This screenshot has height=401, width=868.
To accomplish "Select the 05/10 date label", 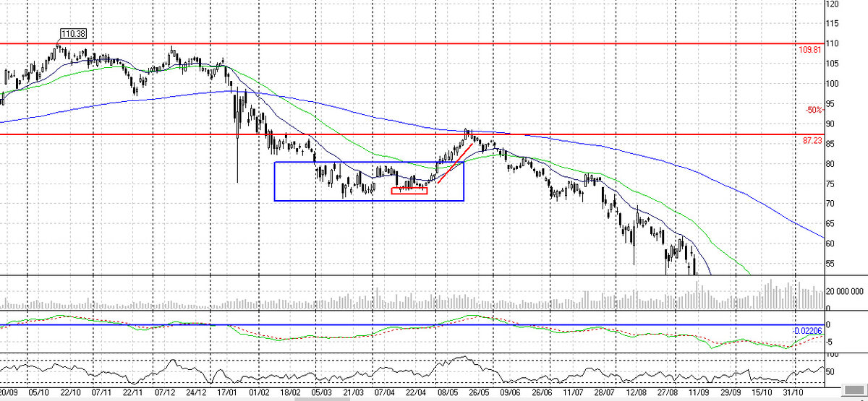I will tap(38, 393).
